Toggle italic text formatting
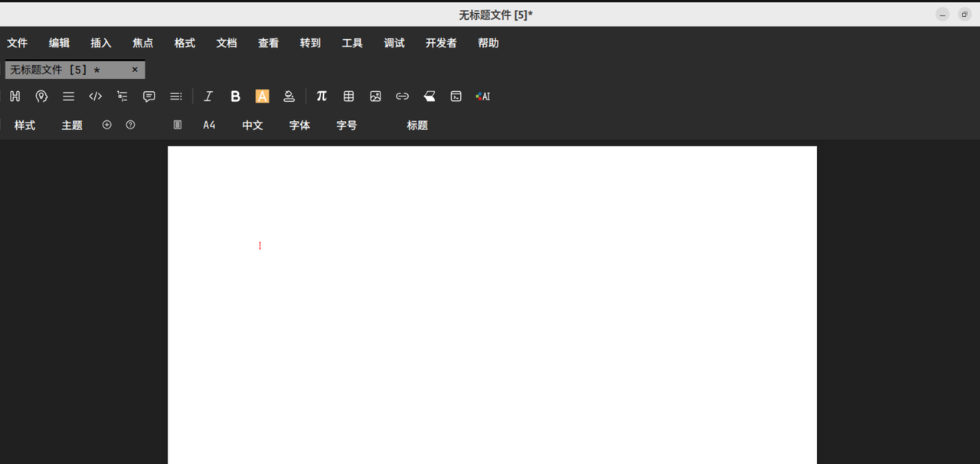The image size is (980, 464). click(208, 96)
